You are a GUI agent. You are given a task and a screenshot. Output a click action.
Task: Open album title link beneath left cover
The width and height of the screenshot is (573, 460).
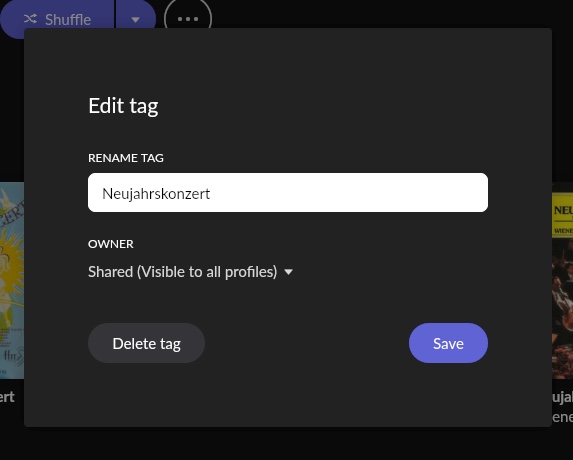click(7, 397)
